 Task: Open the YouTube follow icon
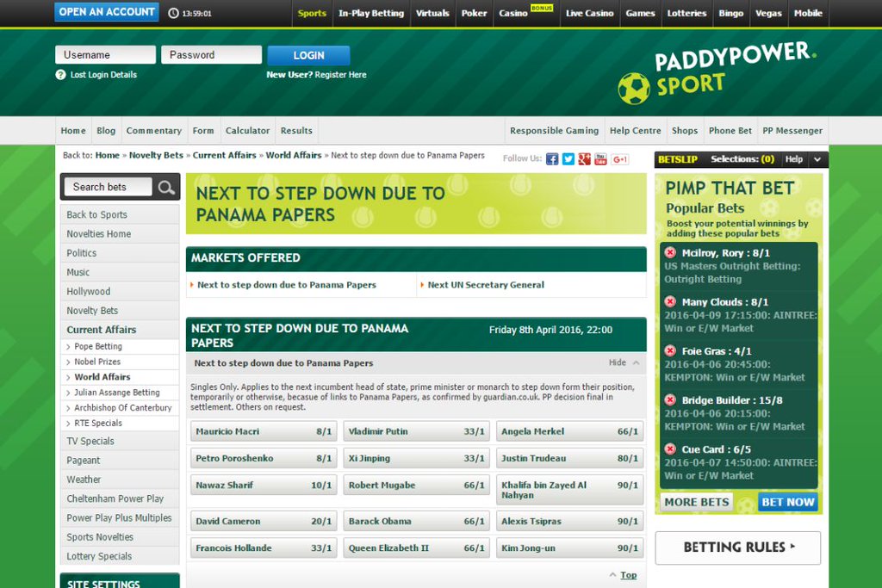click(600, 159)
